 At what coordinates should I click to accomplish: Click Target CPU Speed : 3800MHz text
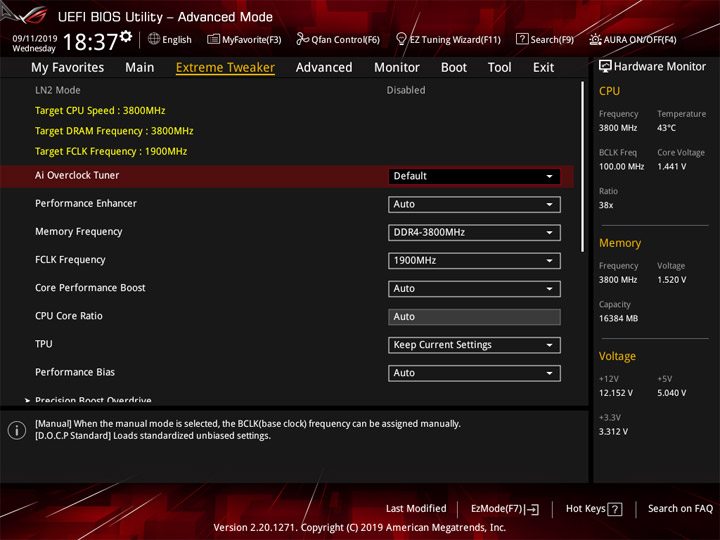pos(100,111)
